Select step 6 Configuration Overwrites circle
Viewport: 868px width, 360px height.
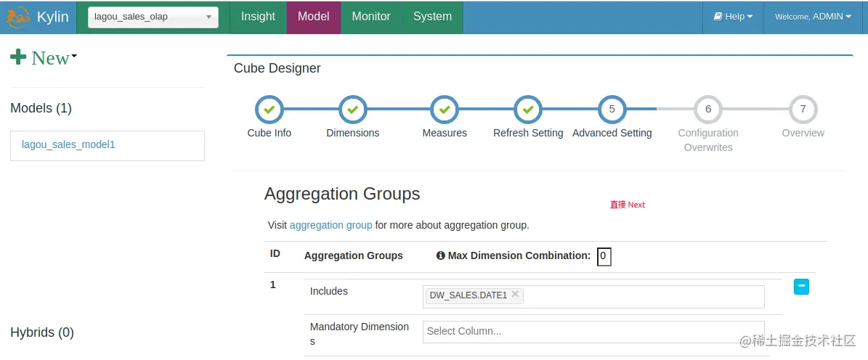pyautogui.click(x=708, y=110)
